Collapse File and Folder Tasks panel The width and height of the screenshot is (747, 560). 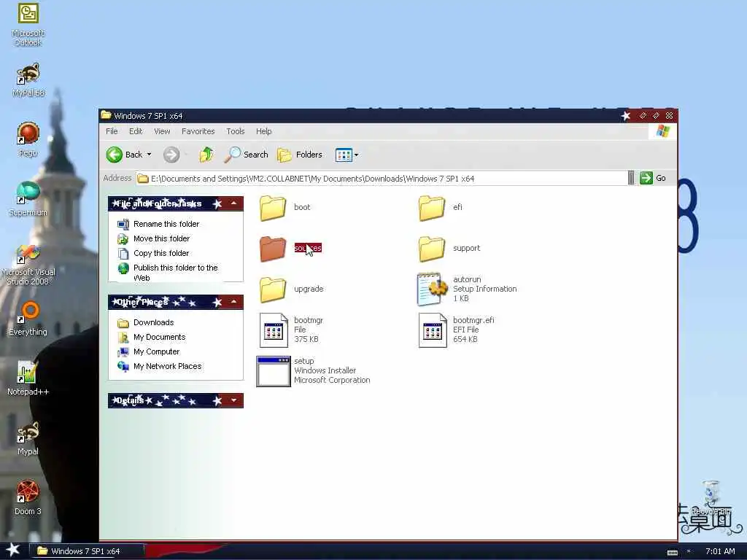pyautogui.click(x=234, y=203)
